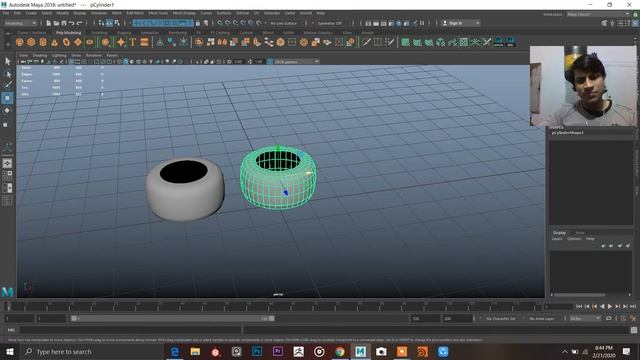Click the Undo arrow icon
Image resolution: width=640 pixels, height=360 pixels.
coord(72,23)
